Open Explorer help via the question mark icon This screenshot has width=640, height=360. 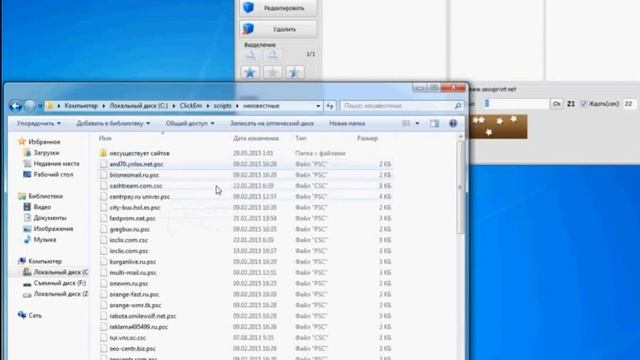point(453,123)
